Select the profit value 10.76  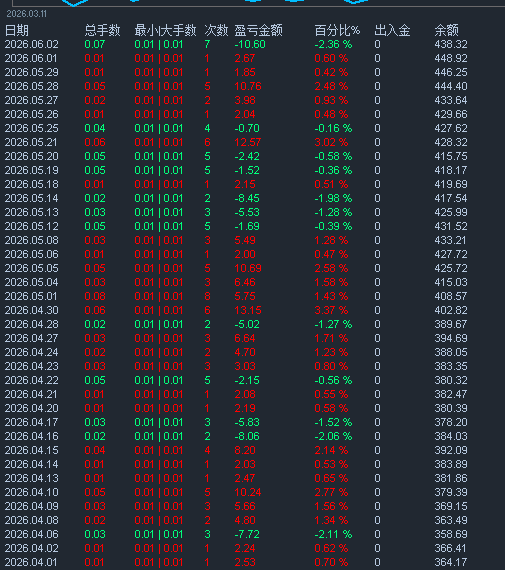pyautogui.click(x=248, y=86)
